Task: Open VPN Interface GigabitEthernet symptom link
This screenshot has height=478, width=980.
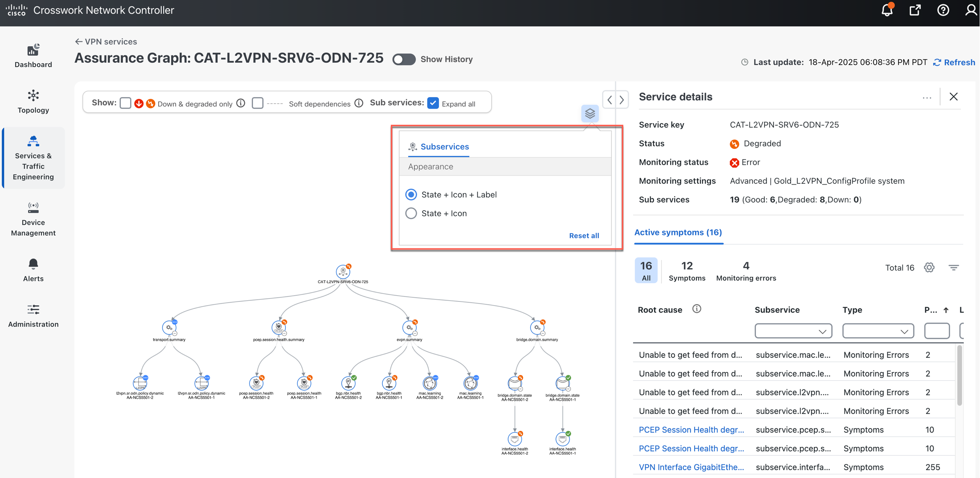Action: [691, 467]
